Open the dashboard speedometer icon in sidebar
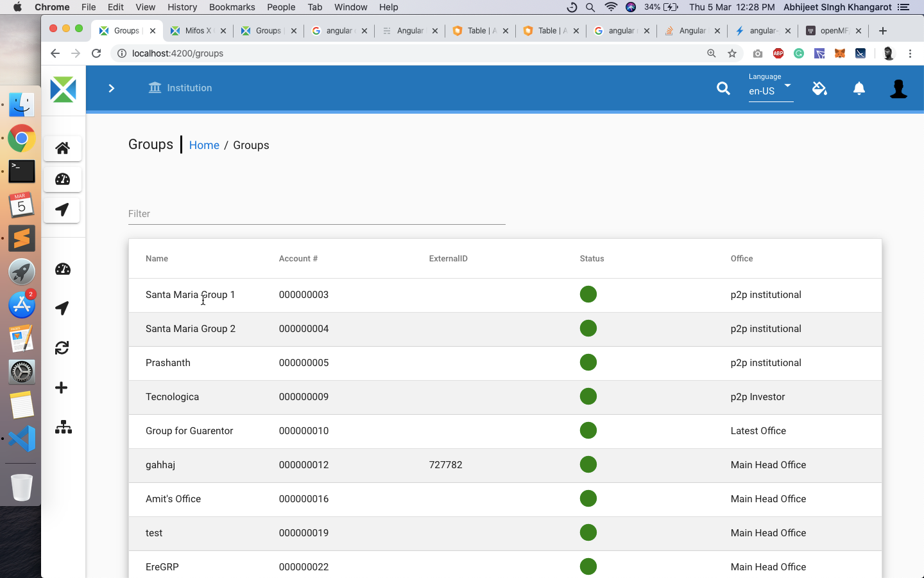The width and height of the screenshot is (924, 578). click(62, 179)
